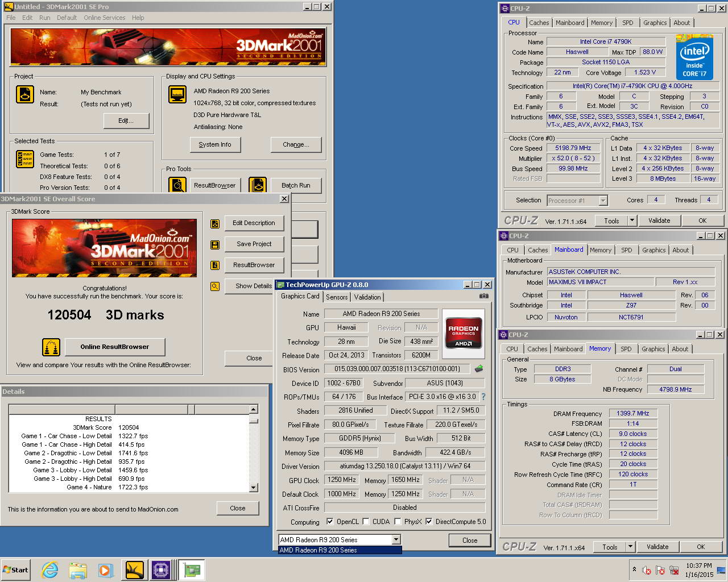This screenshot has height=582, width=728.
Task: Toggle the PhysX checkbox in GPU-Z
Action: pos(398,521)
